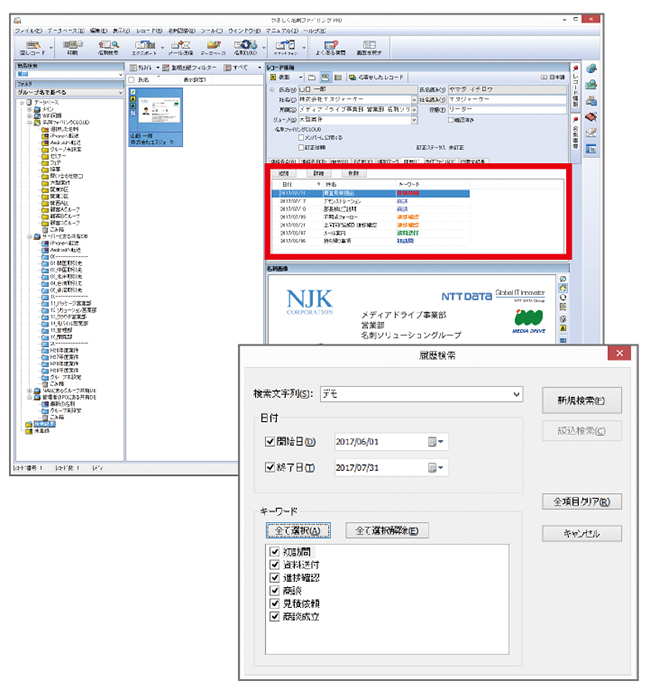Image resolution: width=650 pixels, height=690 pixels.
Task: Click the スマートフォン transfer toolbar icon
Action: point(285,48)
